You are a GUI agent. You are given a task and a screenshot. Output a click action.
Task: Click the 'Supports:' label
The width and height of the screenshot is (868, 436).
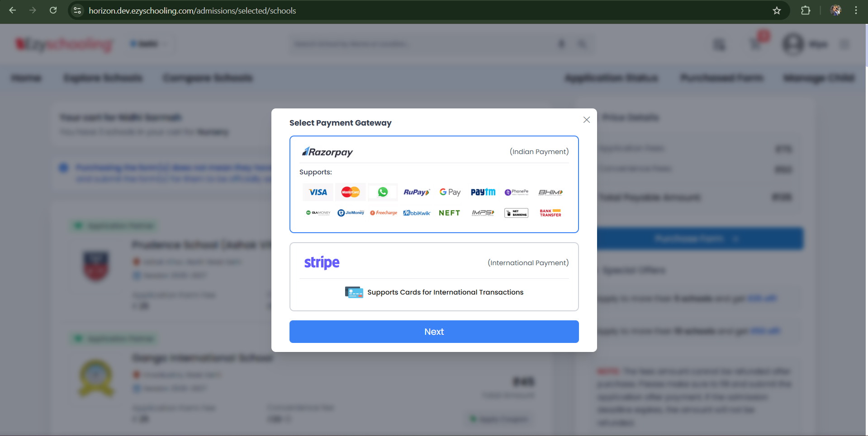(316, 172)
